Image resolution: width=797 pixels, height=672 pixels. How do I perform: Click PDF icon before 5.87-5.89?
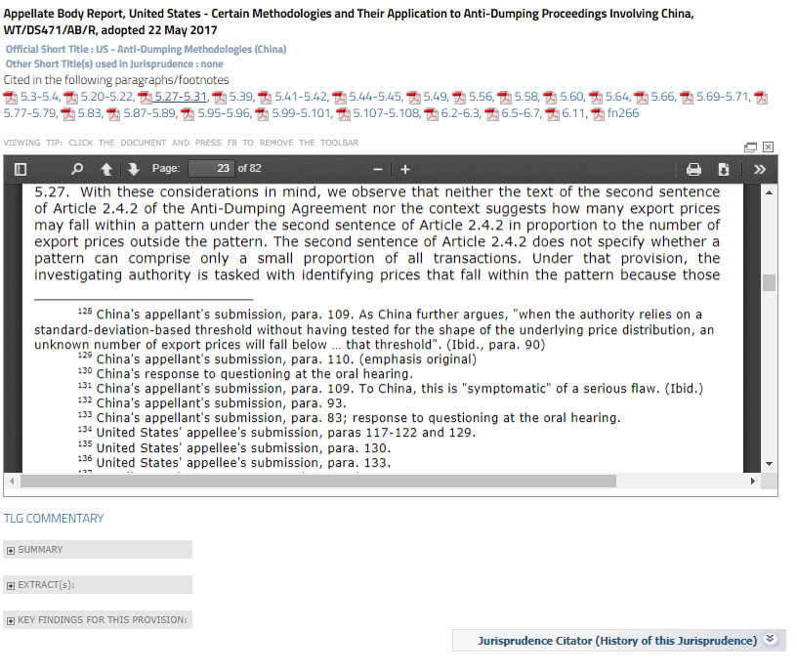tap(113, 114)
